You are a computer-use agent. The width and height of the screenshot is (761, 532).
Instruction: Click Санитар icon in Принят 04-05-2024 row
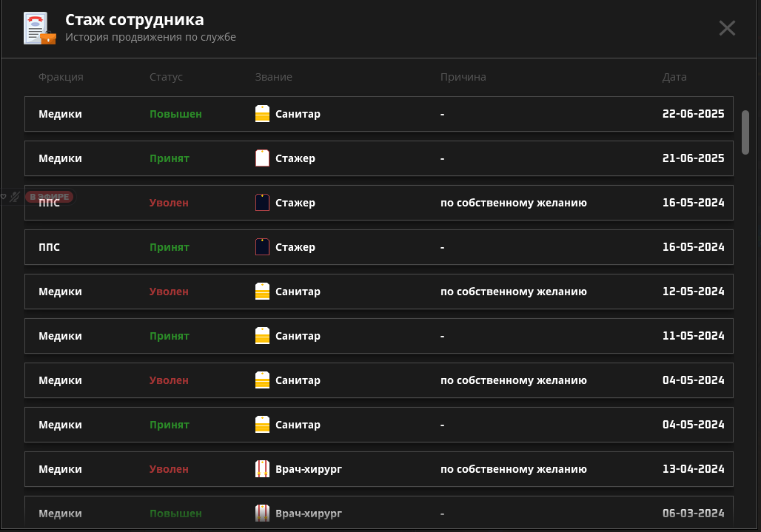click(x=262, y=424)
